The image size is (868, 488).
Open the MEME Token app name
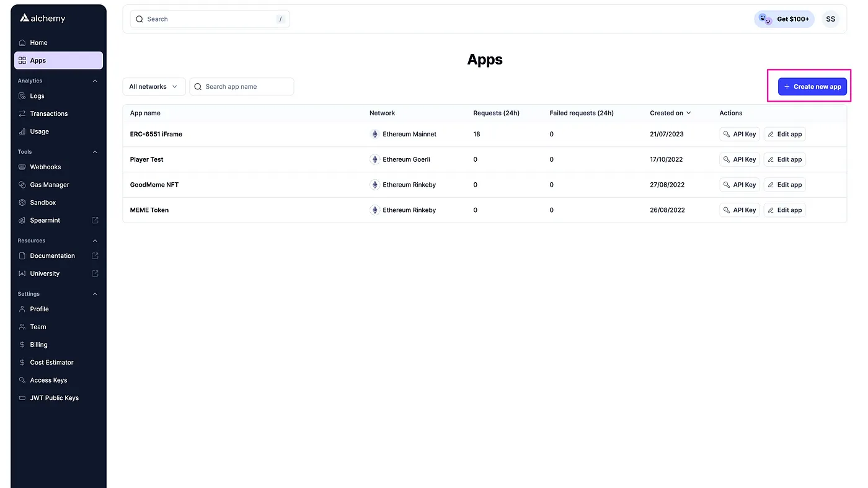(149, 210)
